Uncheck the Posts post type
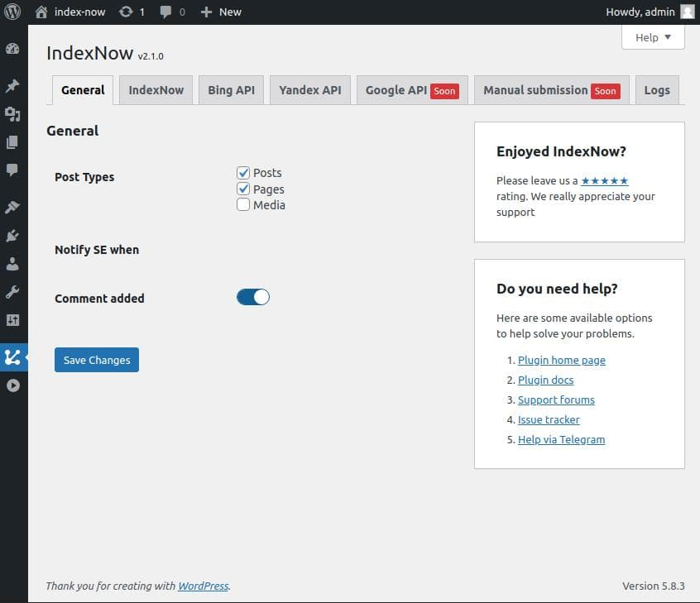The width and height of the screenshot is (700, 603). pyautogui.click(x=243, y=173)
